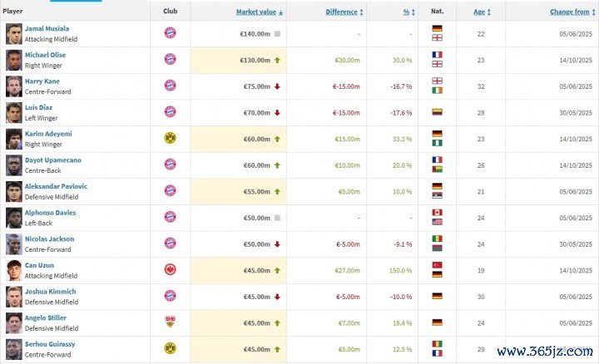Click Bayern Munich crest in Jamal Musiala row
Image resolution: width=599 pixels, height=364 pixels.
pyautogui.click(x=170, y=33)
